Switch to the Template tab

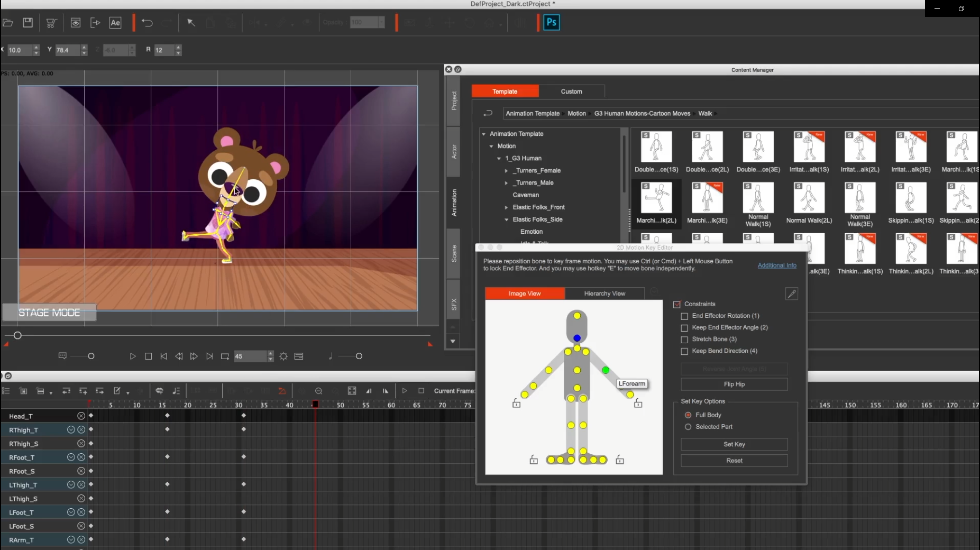505,91
